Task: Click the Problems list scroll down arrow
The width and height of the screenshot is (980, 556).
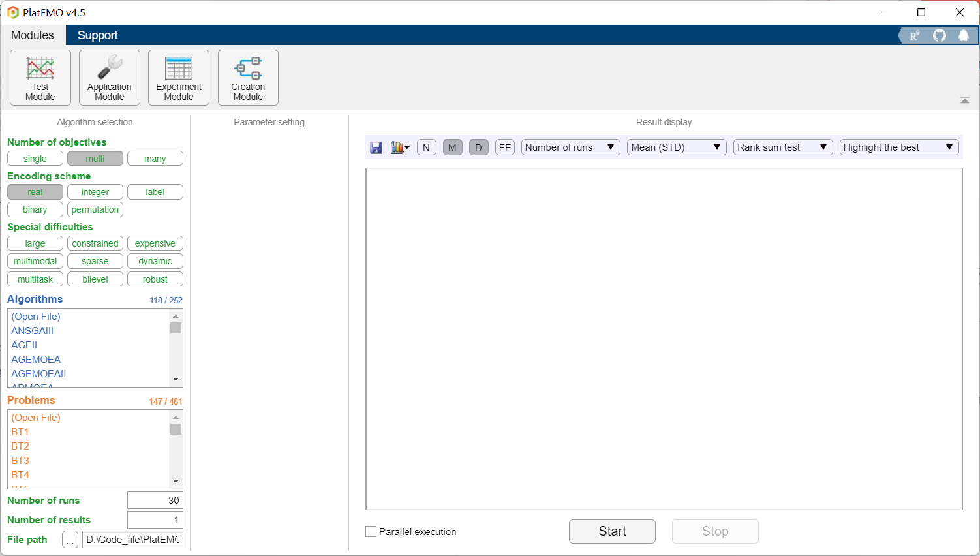Action: coord(176,482)
